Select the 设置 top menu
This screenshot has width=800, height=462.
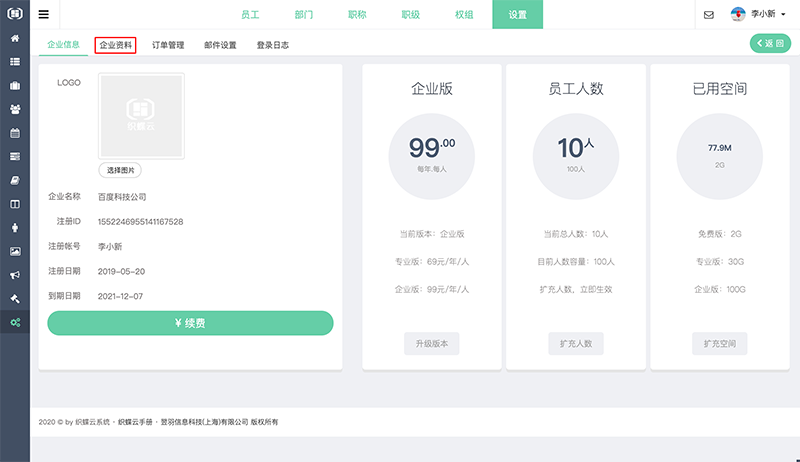pyautogui.click(x=517, y=14)
